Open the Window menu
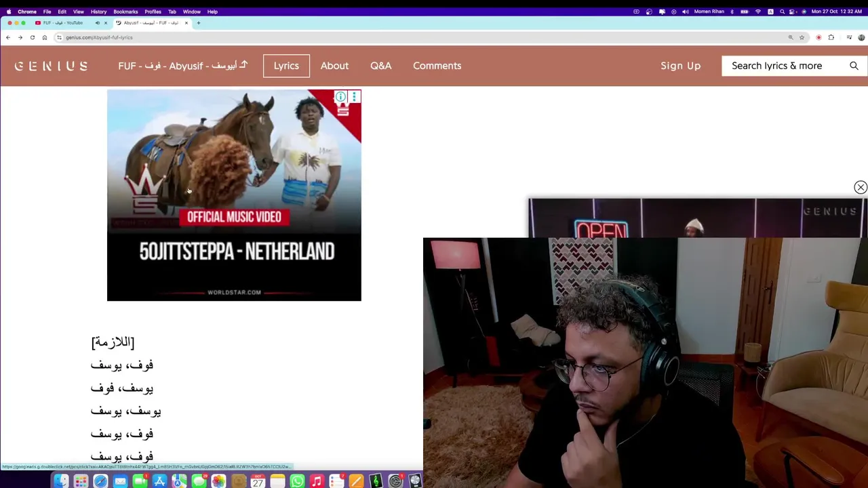 pos(191,12)
